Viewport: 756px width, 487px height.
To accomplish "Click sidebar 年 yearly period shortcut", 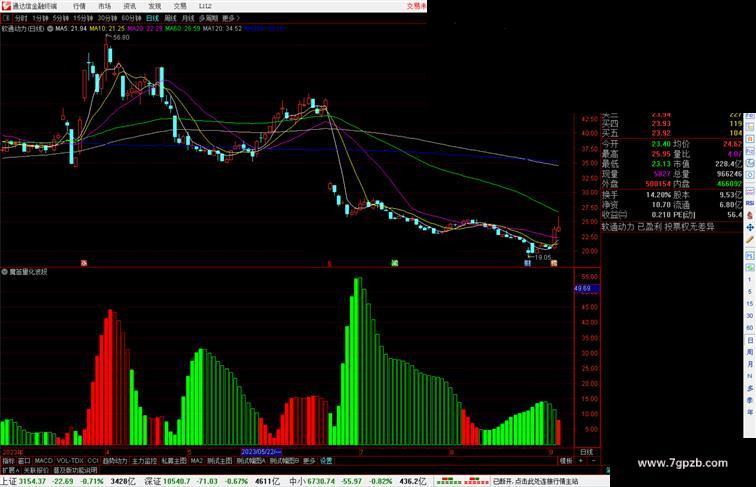I will click(x=750, y=412).
